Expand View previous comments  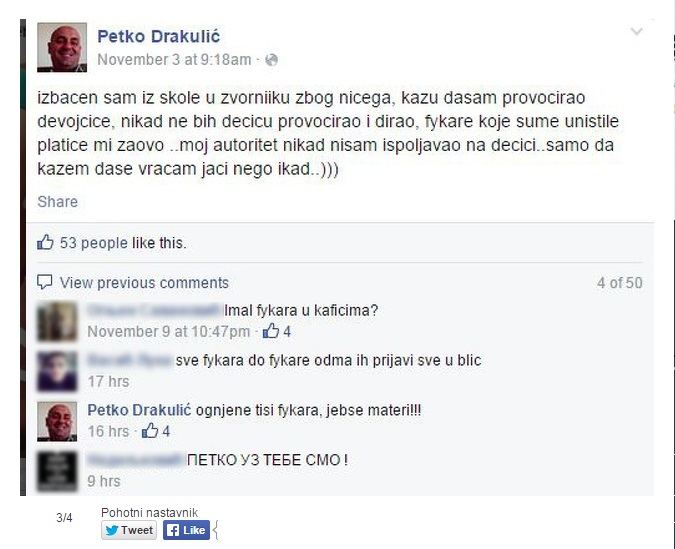point(144,283)
